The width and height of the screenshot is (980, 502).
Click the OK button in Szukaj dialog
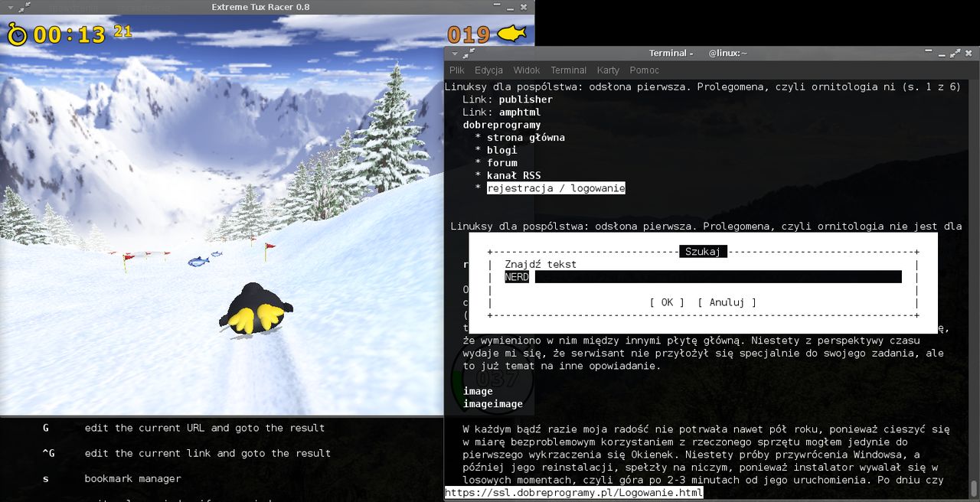[667, 302]
